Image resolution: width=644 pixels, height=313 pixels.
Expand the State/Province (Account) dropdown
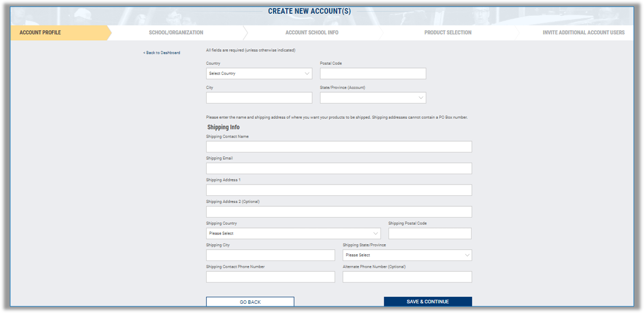pyautogui.click(x=372, y=97)
